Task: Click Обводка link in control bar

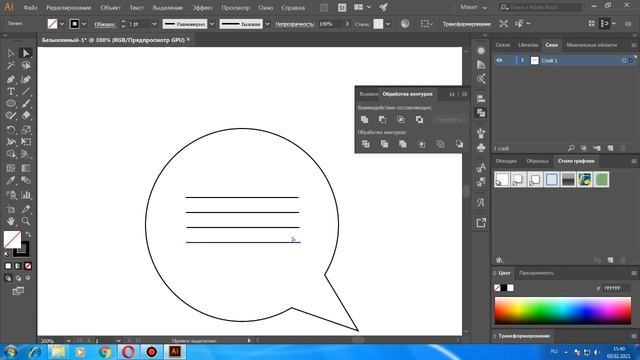Action: pyautogui.click(x=105, y=24)
